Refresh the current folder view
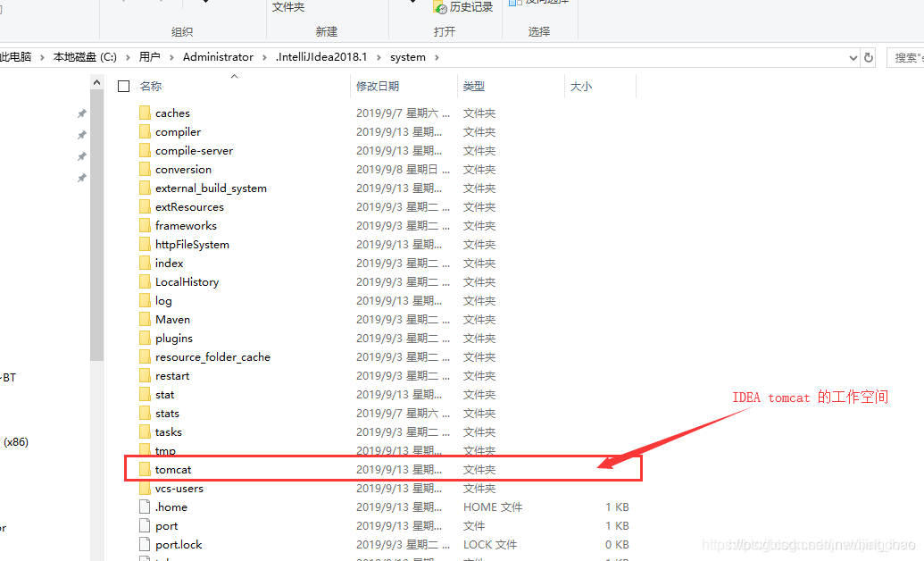 (868, 58)
